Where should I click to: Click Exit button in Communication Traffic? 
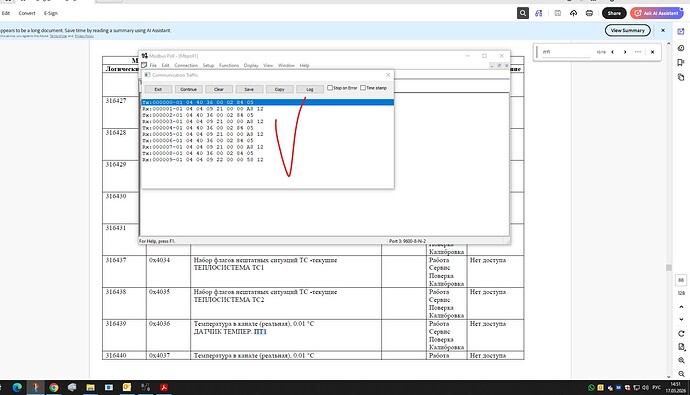pos(158,89)
